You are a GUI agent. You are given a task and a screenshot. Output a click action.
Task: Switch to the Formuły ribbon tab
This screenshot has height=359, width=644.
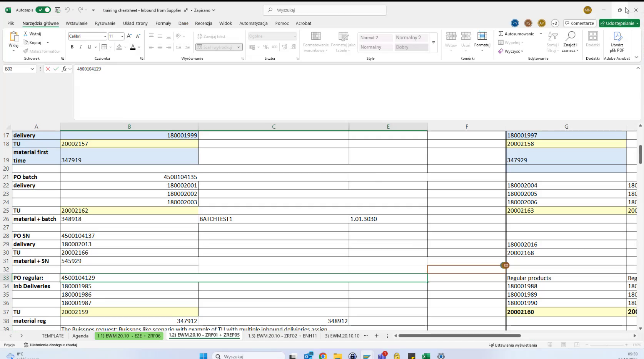pyautogui.click(x=163, y=23)
